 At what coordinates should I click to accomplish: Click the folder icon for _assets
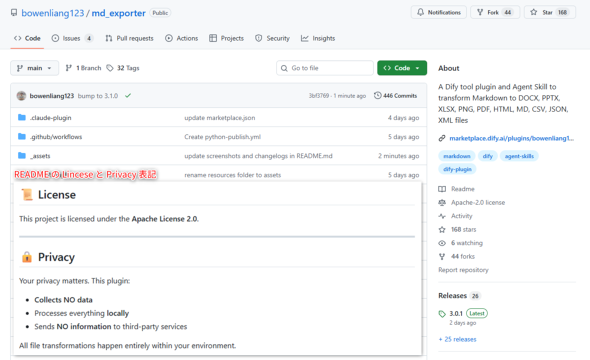point(22,155)
